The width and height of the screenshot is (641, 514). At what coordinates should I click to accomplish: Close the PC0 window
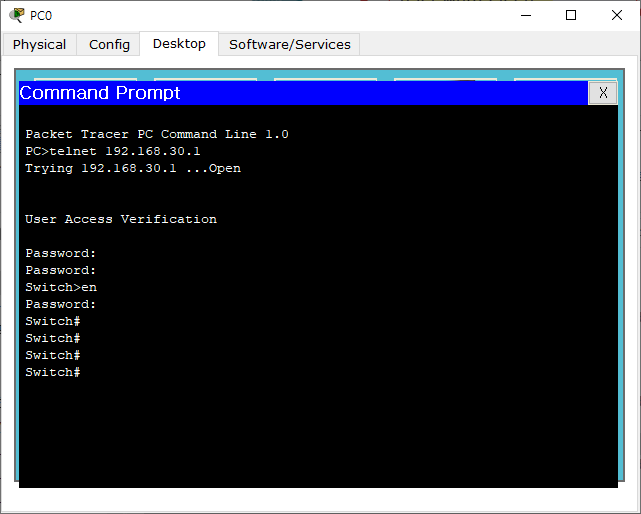click(616, 16)
